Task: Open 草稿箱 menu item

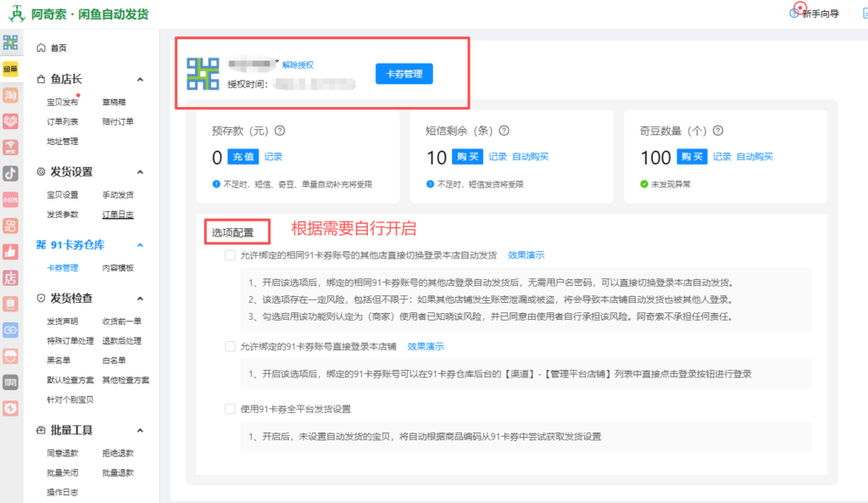Action: (x=114, y=102)
